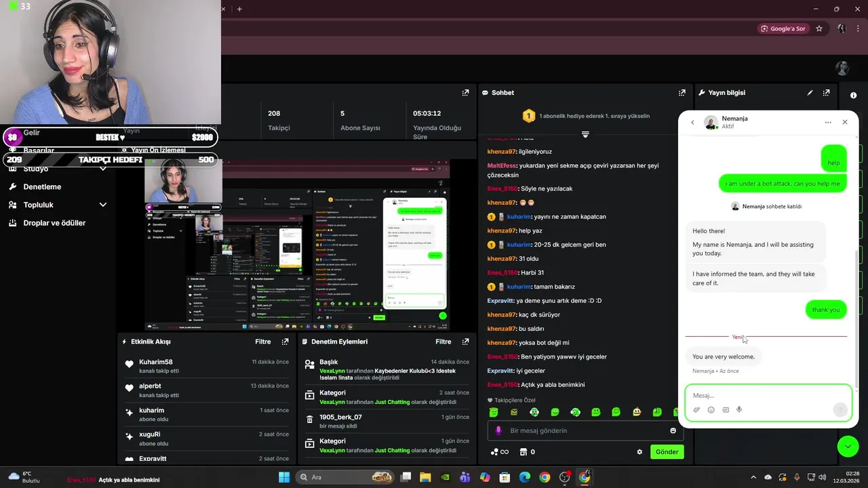Open the three-dot menu in support chat
This screenshot has width=868, height=488.
[x=828, y=123]
